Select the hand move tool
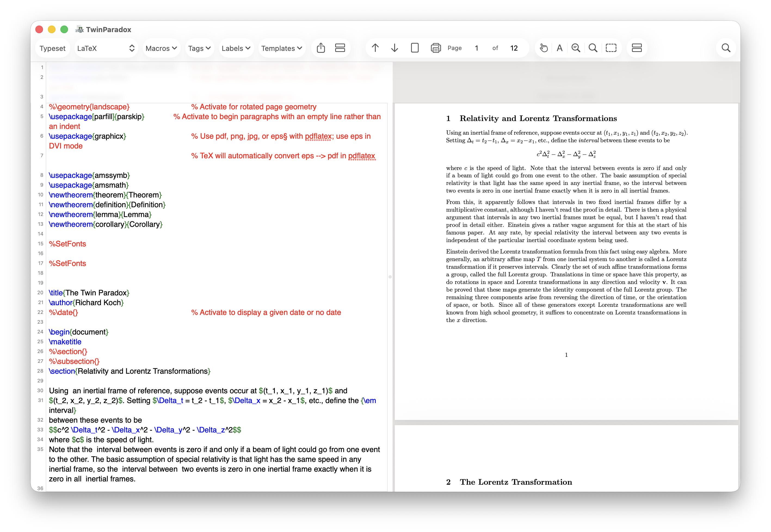771x532 pixels. 544,48
